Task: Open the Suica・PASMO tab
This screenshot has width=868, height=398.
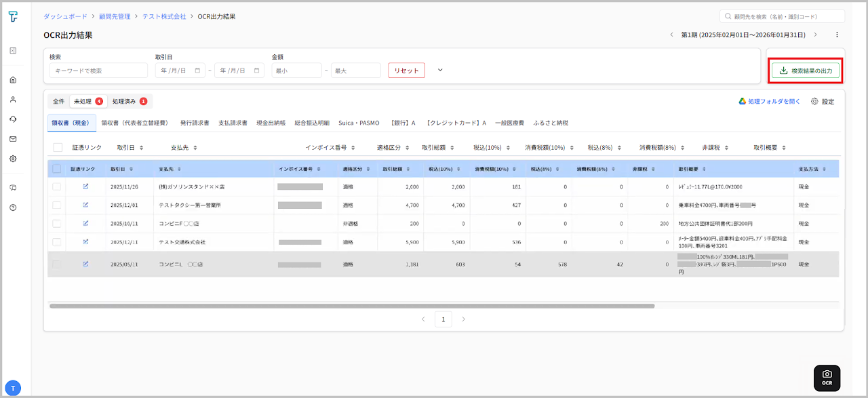Action: (359, 123)
